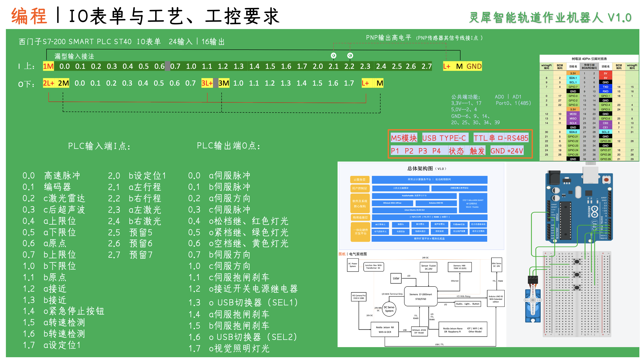Click the PLC输入端I点 heading
Screen dimensions: 644x361
[x=99, y=146]
